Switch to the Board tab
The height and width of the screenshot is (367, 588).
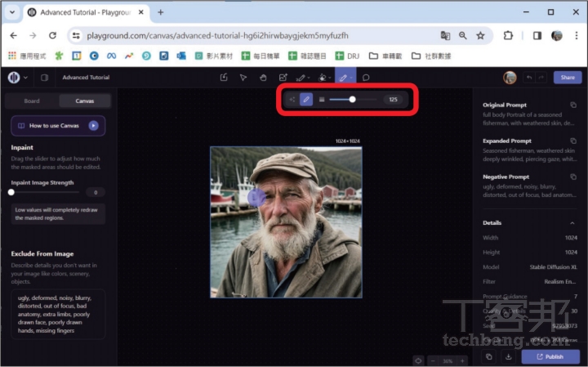32,101
